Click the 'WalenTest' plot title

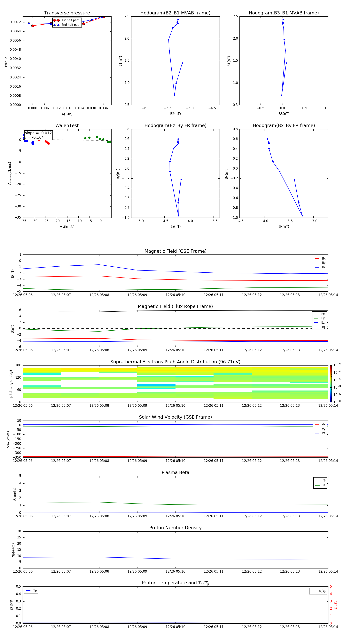67,125
